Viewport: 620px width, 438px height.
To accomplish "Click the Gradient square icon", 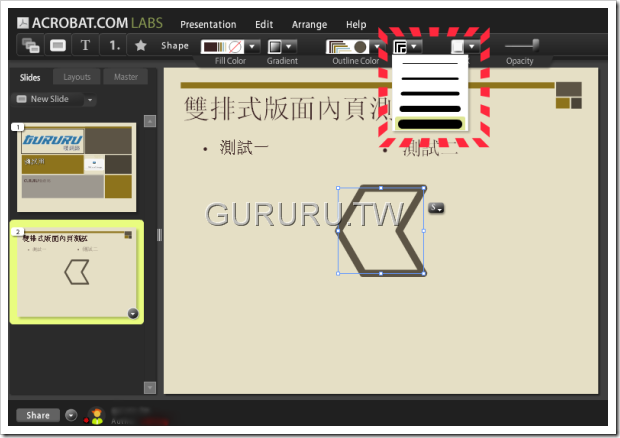I will click(x=275, y=47).
